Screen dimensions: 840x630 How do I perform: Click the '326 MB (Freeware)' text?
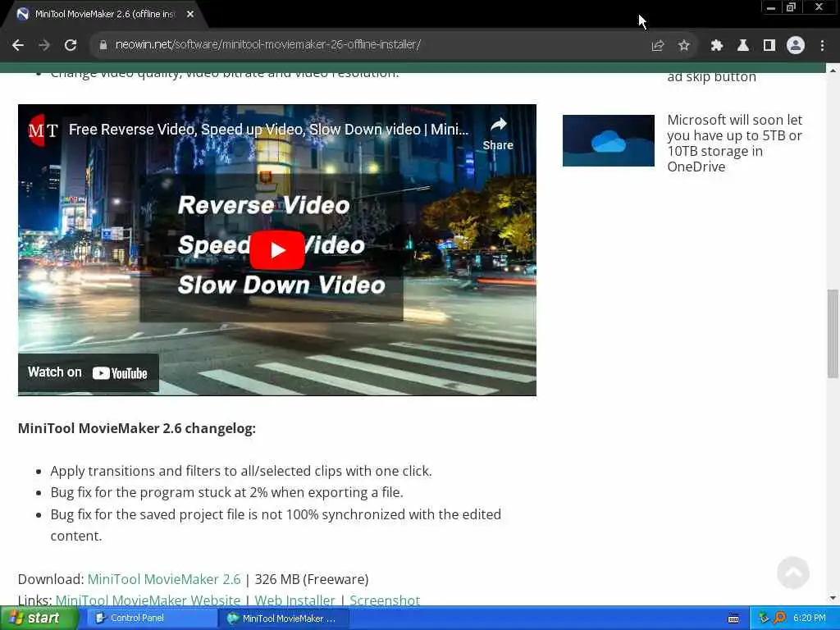coord(312,579)
